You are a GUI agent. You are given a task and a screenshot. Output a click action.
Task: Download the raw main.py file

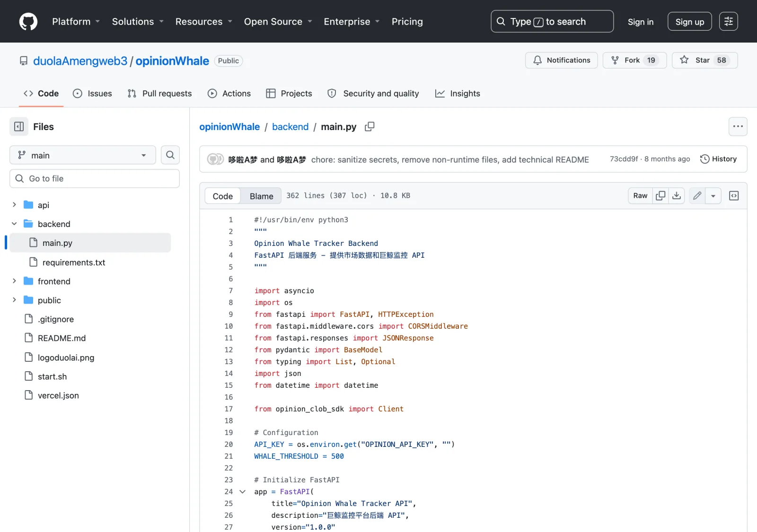tap(677, 195)
